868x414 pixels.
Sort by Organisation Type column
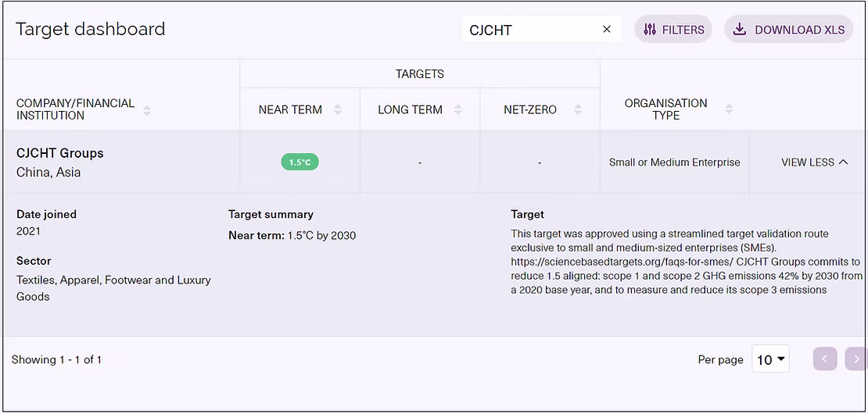[x=729, y=110]
